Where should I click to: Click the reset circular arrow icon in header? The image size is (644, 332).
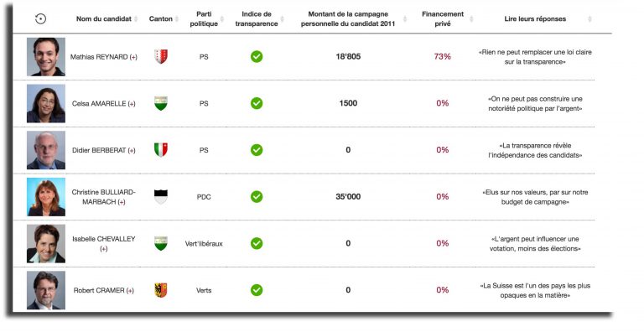coord(40,19)
